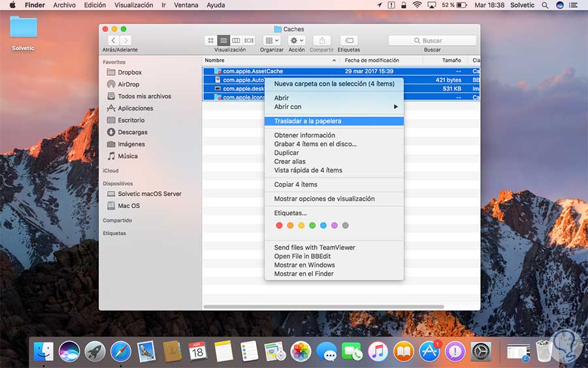Choose Grabar 4 ítems en el disco
Viewport: 588px width, 368px height.
point(334,144)
